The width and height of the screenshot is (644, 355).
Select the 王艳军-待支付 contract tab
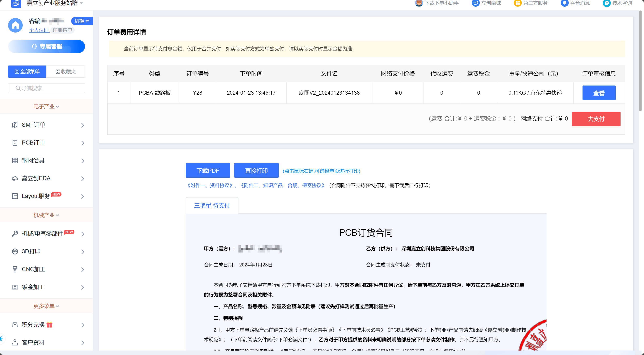212,205
